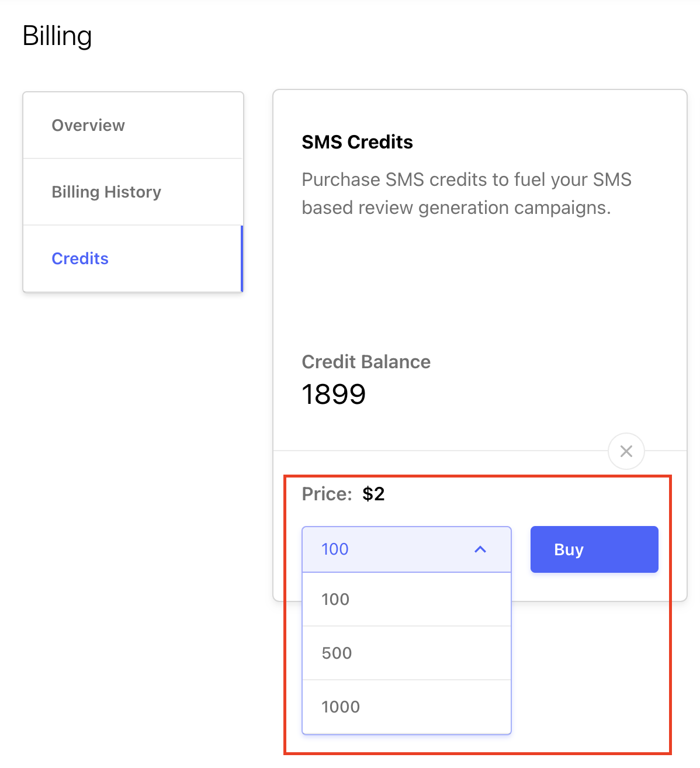Click the $2 price amount
700x768 pixels.
point(373,494)
